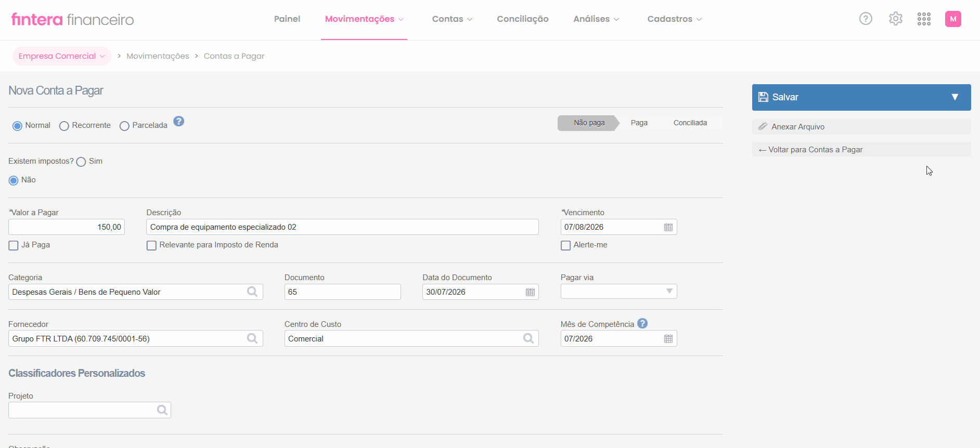Click the Documento number field
The width and height of the screenshot is (980, 448).
coord(342,292)
